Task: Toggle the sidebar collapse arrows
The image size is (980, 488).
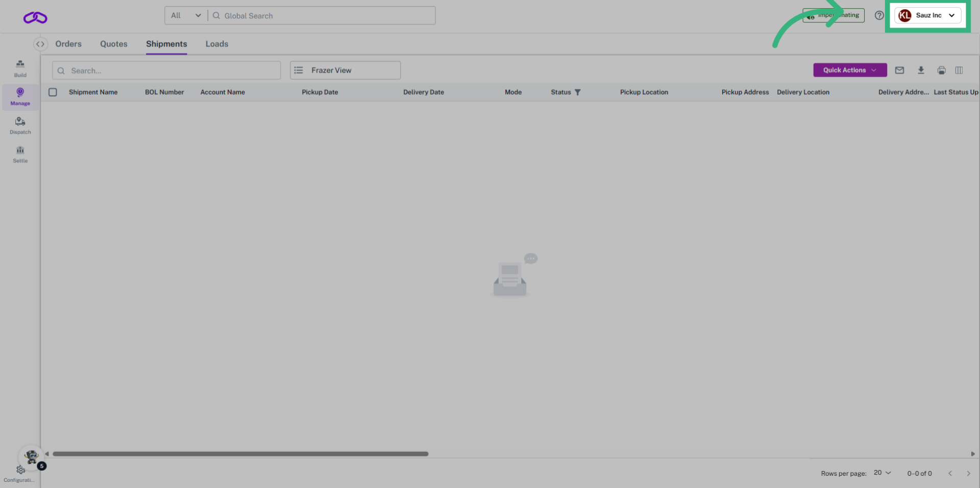Action: 40,44
